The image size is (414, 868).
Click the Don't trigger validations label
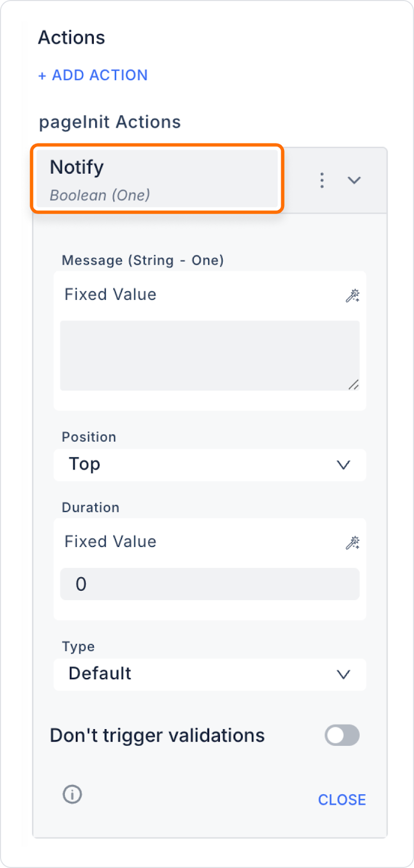tap(157, 735)
